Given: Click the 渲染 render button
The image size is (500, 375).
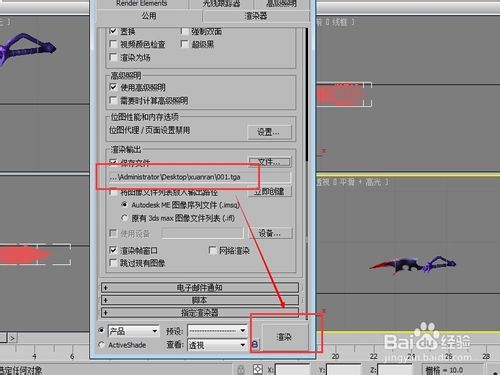Looking at the screenshot, I should point(284,337).
